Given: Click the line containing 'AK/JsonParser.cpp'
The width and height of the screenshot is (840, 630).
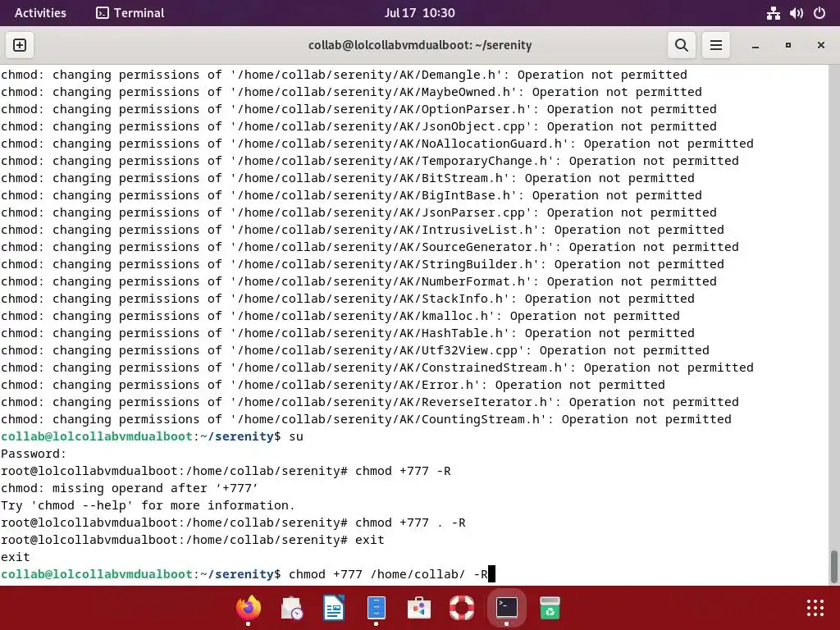Looking at the screenshot, I should tap(358, 212).
